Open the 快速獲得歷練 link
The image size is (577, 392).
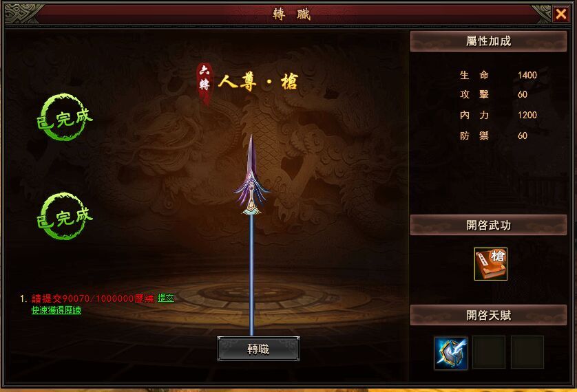point(56,310)
